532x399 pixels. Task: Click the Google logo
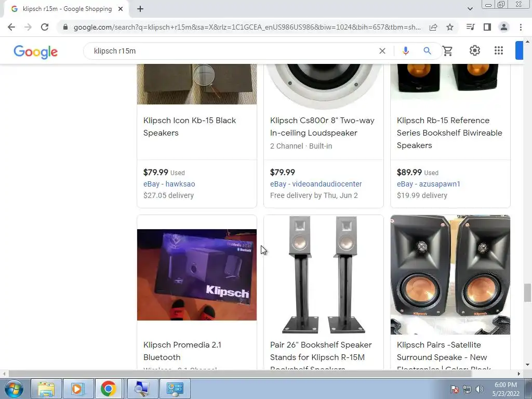36,51
